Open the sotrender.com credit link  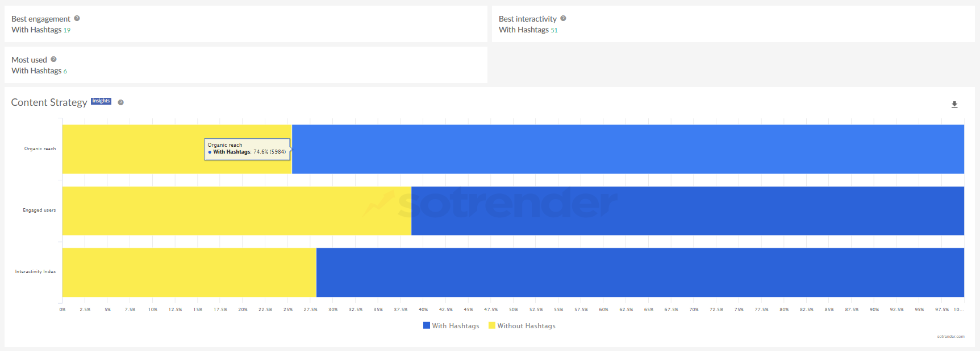[x=950, y=337]
